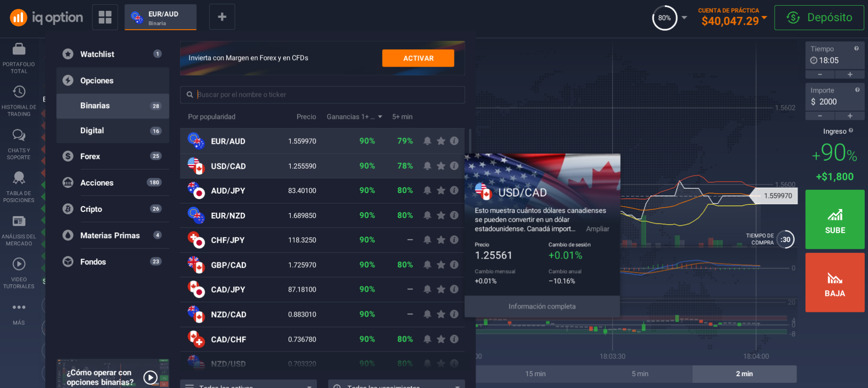Click the ACTIVAR margin button
Viewport: 868px width, 388px height.
tap(418, 58)
